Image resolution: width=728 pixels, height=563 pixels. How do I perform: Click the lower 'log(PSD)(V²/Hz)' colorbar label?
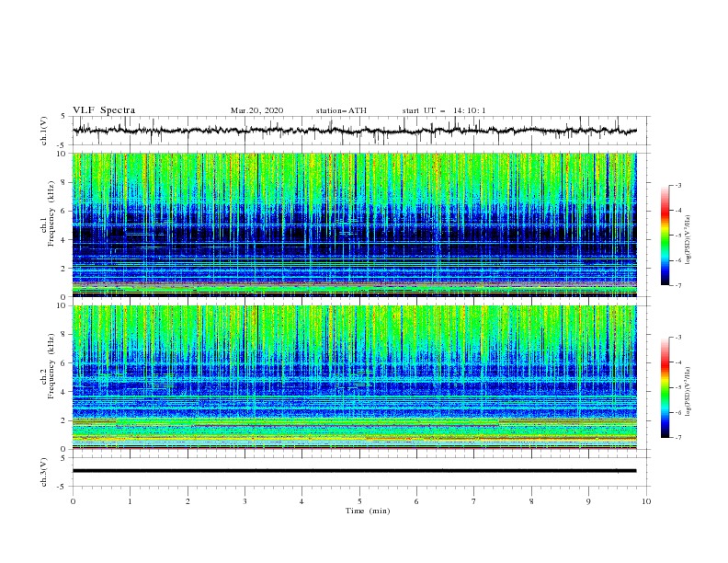coord(688,392)
